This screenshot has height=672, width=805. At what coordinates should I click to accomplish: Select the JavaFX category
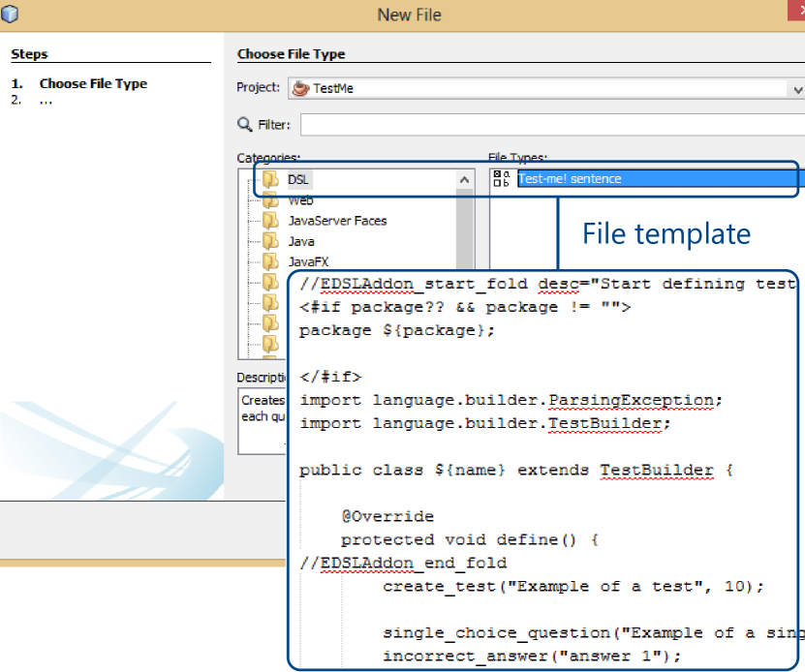[x=308, y=261]
